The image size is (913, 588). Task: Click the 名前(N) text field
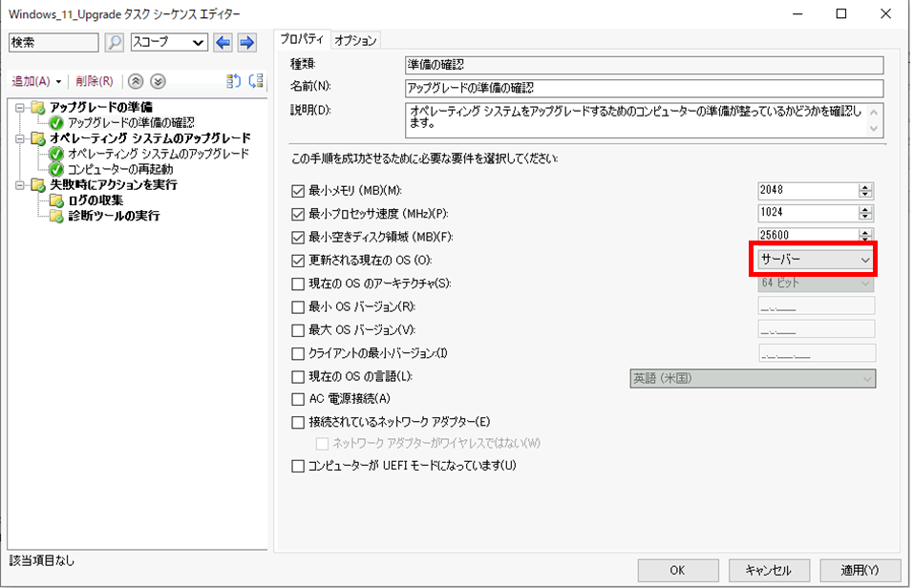644,88
